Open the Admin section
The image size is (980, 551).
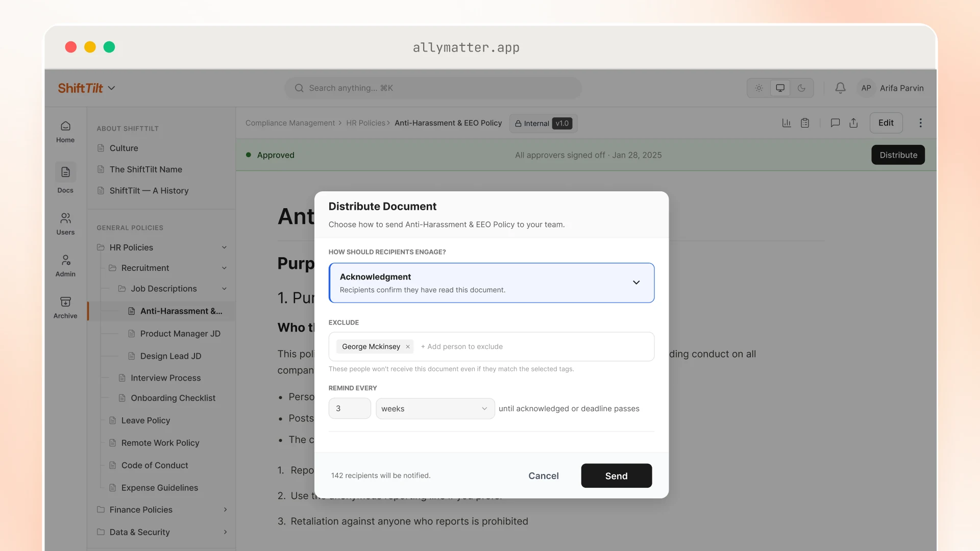pos(65,266)
